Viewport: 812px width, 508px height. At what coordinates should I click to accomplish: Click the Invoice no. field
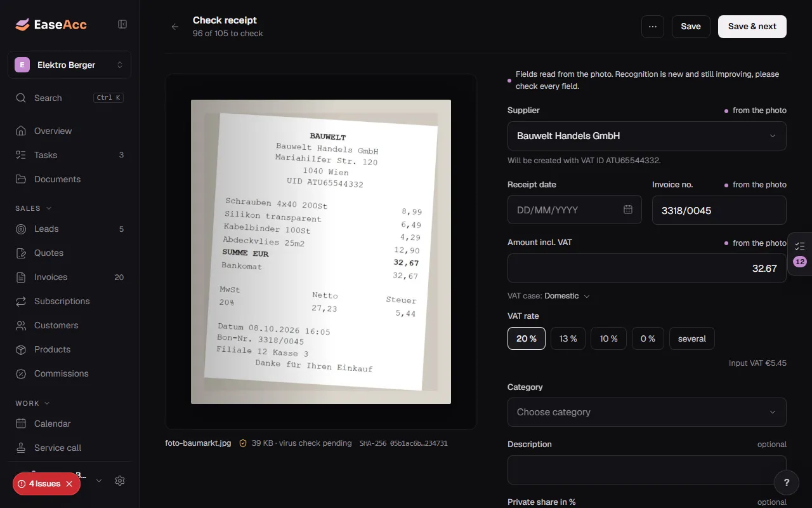[719, 210]
